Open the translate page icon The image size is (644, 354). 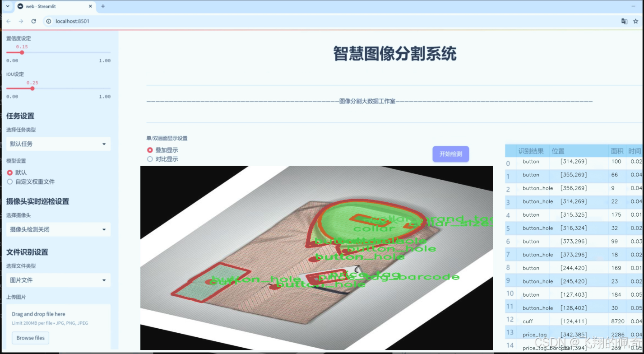pos(624,21)
